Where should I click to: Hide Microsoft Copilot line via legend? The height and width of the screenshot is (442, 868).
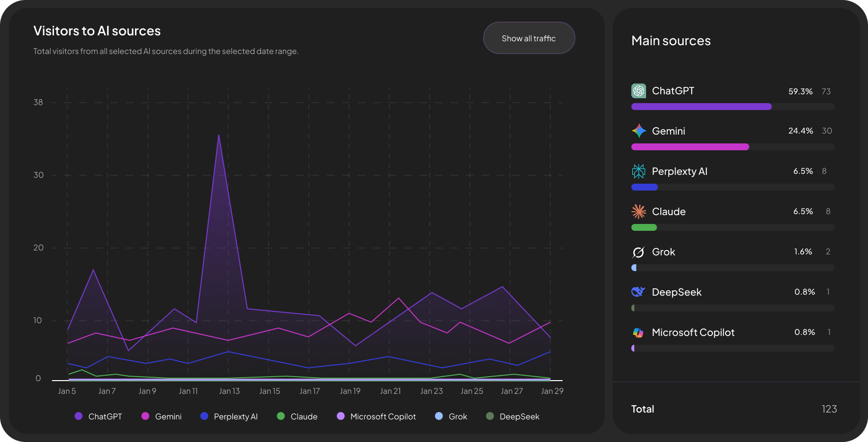click(x=377, y=416)
